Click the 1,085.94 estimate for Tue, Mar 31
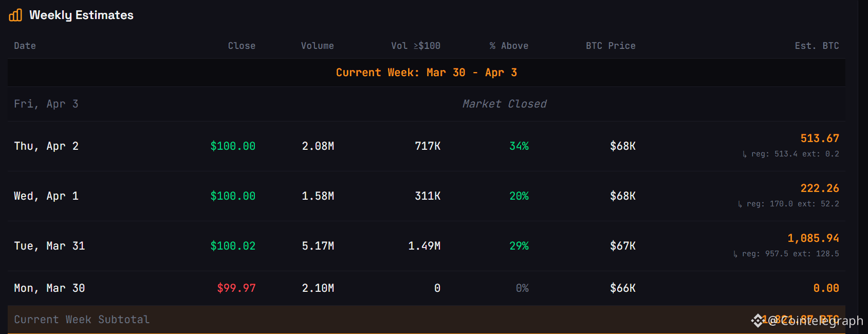The height and width of the screenshot is (334, 868). pyautogui.click(x=813, y=238)
